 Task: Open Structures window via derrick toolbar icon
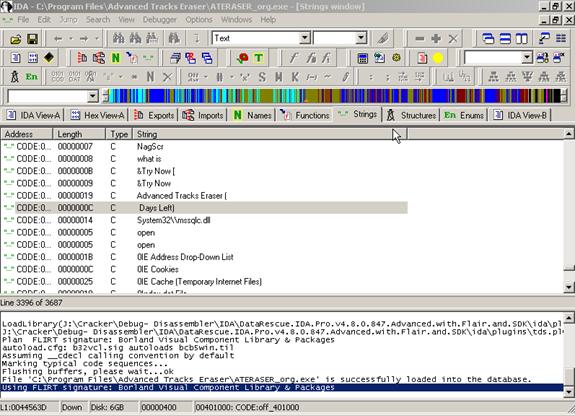pos(15,77)
